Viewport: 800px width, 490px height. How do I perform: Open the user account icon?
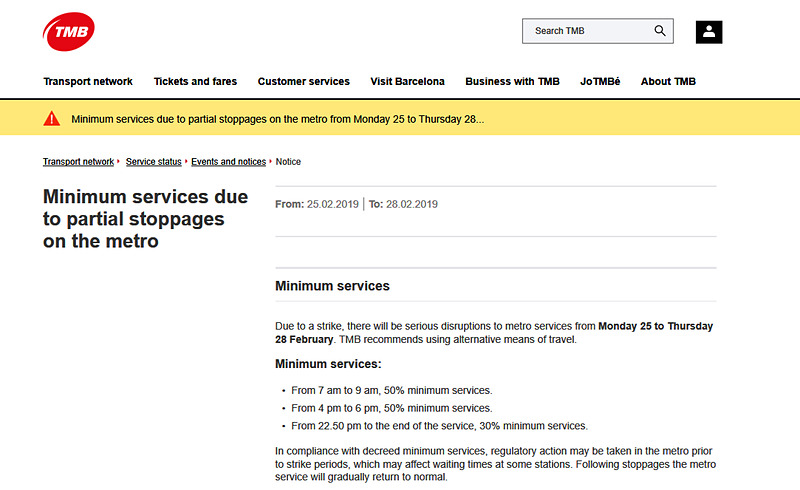click(709, 31)
